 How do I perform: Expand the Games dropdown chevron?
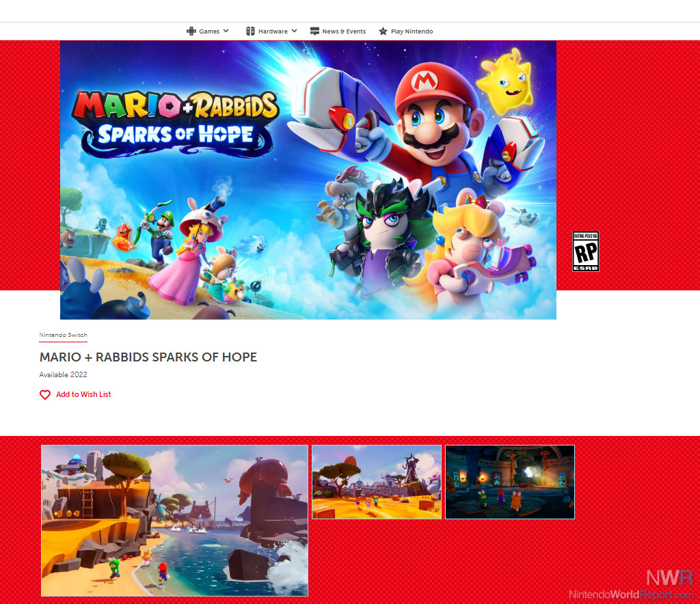point(226,31)
